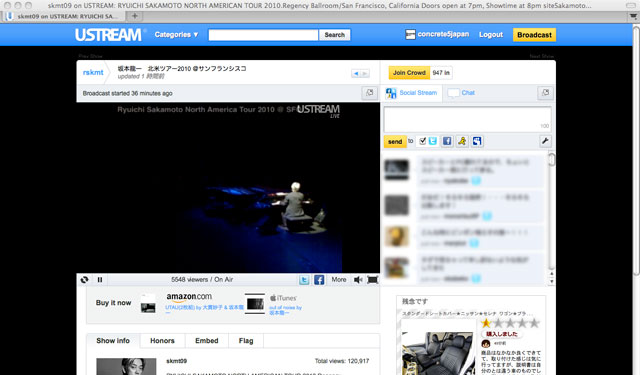This screenshot has height=375, width=640.
Task: Click the yellow Broadcast button
Action: [534, 35]
